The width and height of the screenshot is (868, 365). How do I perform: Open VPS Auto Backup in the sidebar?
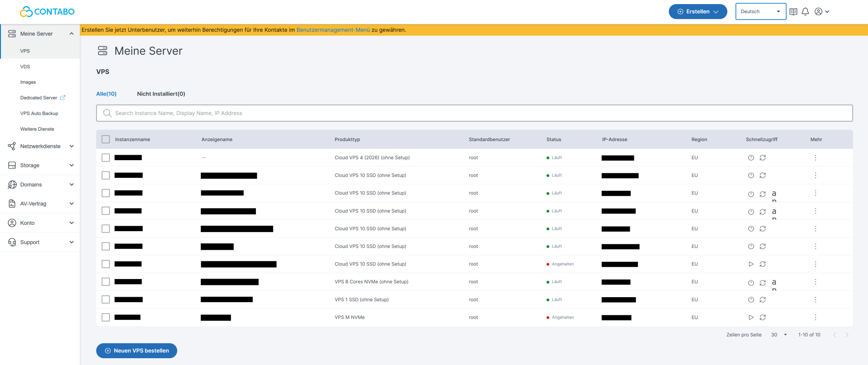(39, 114)
